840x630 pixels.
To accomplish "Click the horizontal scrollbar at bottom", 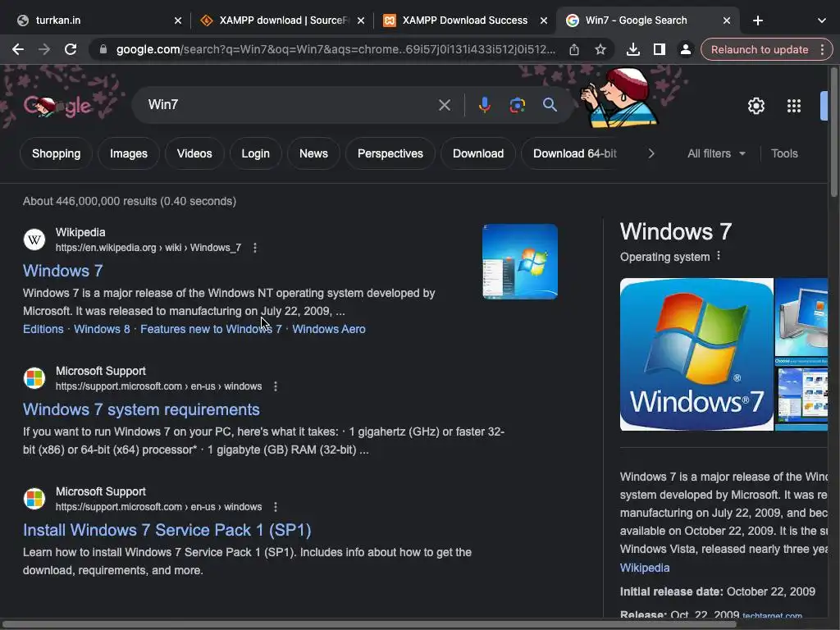I will (370, 624).
